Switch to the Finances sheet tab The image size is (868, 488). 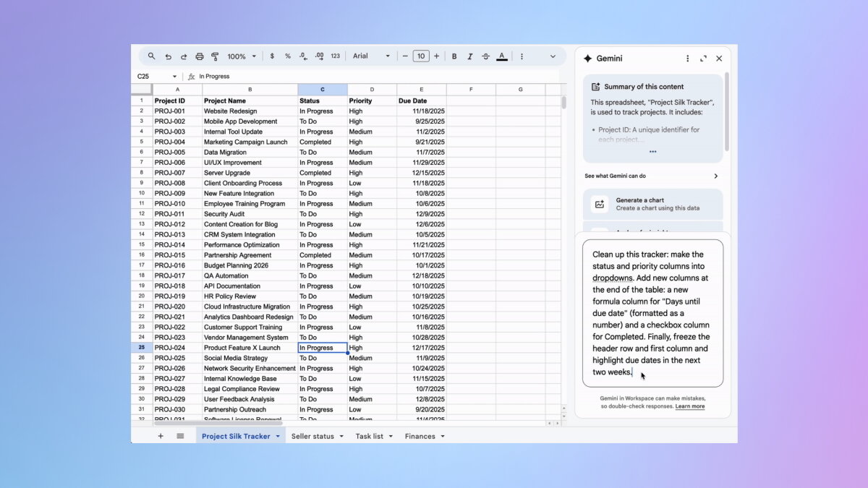[x=420, y=436]
